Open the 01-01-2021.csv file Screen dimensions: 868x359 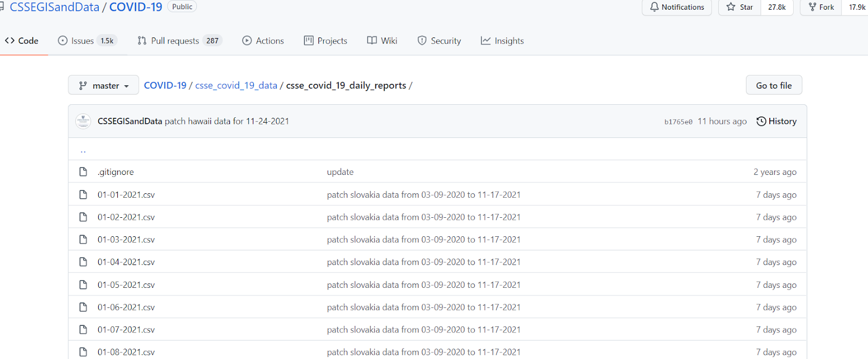(x=126, y=195)
